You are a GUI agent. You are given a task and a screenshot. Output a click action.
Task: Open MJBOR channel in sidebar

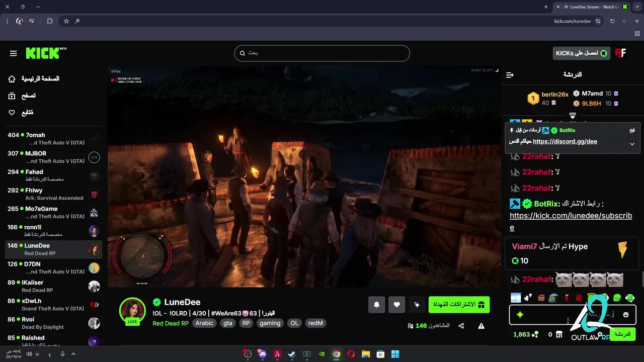[53, 157]
